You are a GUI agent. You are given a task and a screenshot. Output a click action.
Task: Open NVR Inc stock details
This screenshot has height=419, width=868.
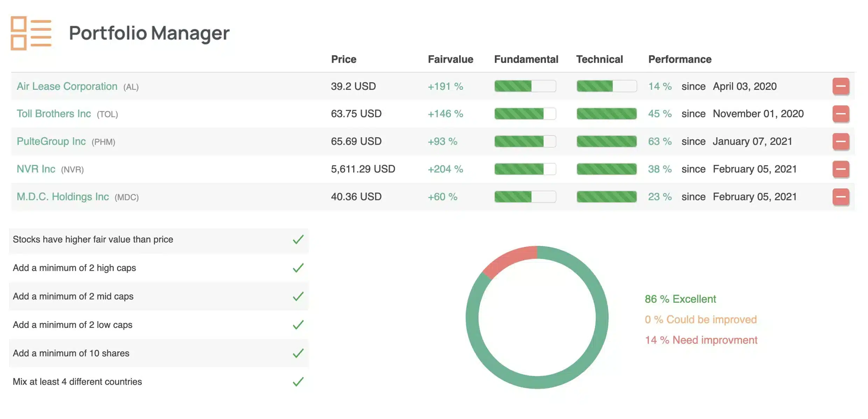36,169
